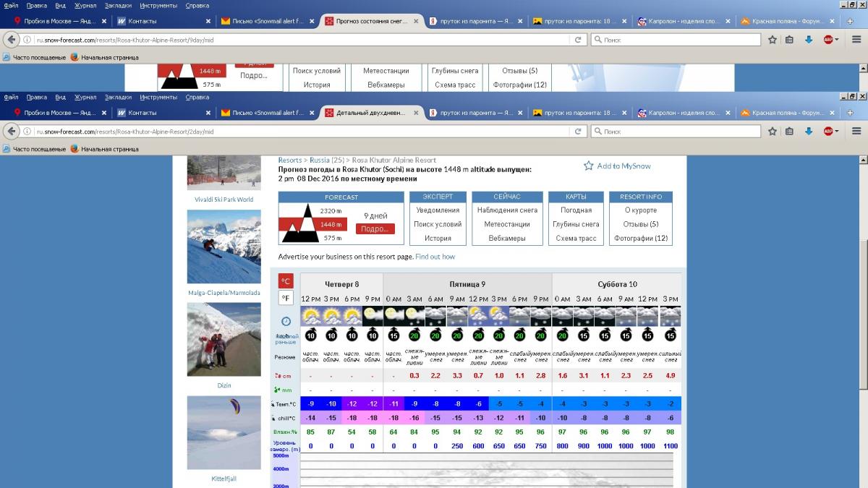Click the Adblock Plus icon in the front window
The height and width of the screenshot is (488, 868).
[x=827, y=132]
